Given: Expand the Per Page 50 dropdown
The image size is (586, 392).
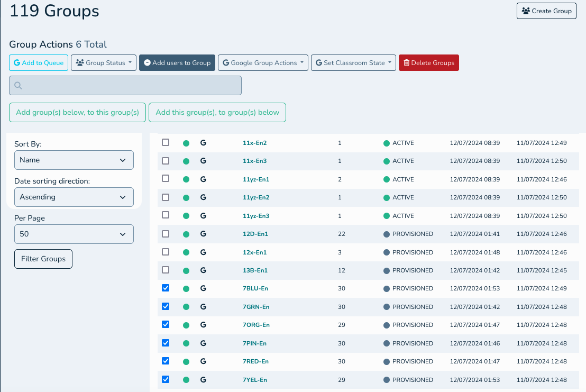Looking at the screenshot, I should tap(74, 234).
